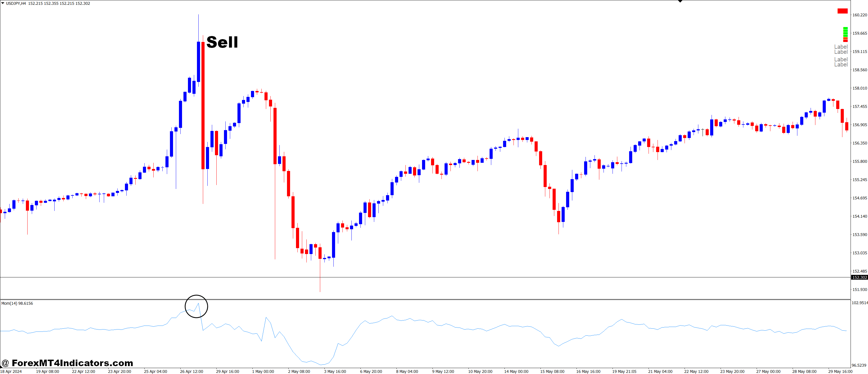Select the black circle on Momentum line
Screen dimensions: 868x374
(x=196, y=306)
